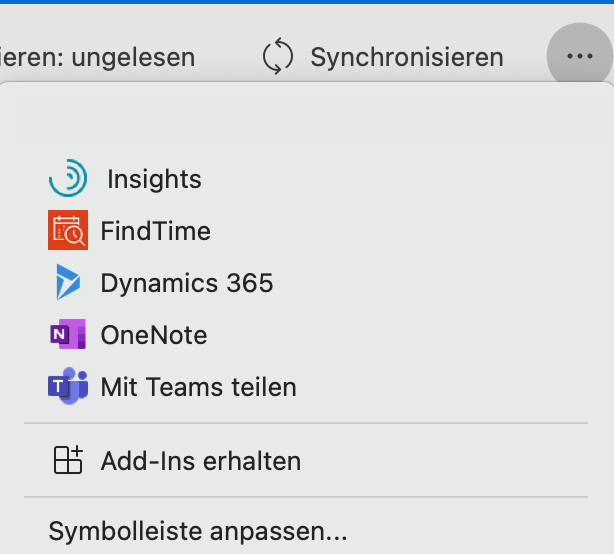Open Symbolleiste anpassen... option

(198, 531)
